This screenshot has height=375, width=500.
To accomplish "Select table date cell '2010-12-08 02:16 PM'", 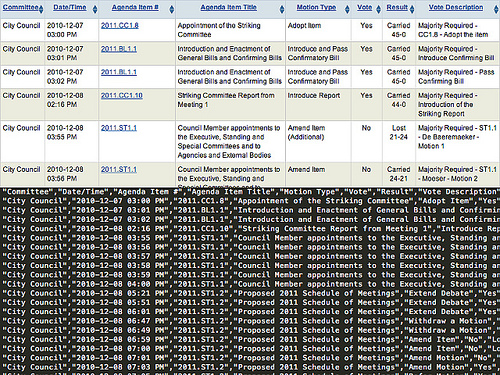I will point(71,104).
